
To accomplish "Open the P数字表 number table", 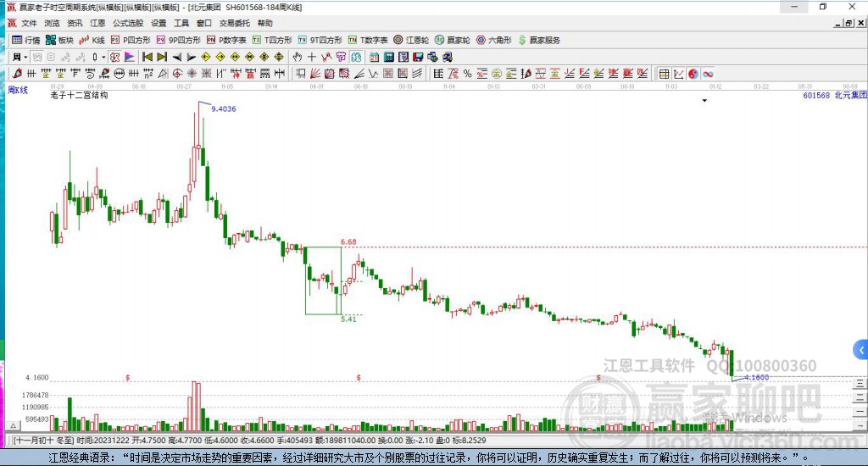I will point(226,40).
